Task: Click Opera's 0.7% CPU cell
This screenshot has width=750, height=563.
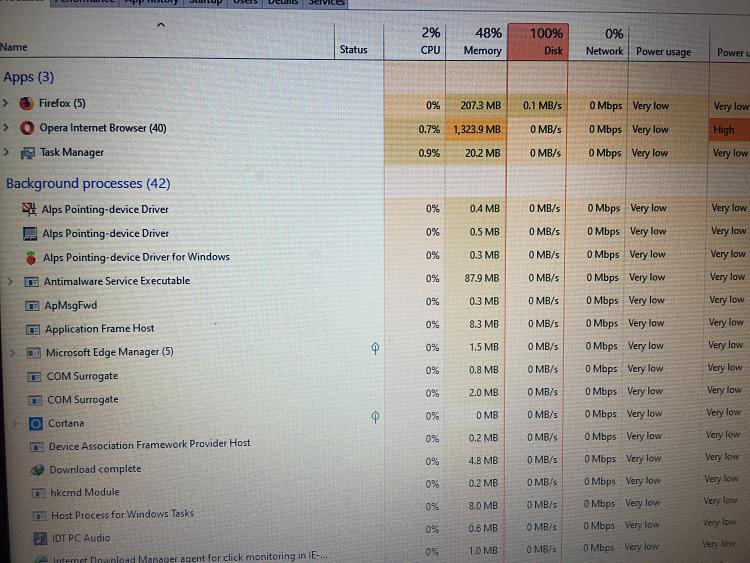Action: [415, 129]
